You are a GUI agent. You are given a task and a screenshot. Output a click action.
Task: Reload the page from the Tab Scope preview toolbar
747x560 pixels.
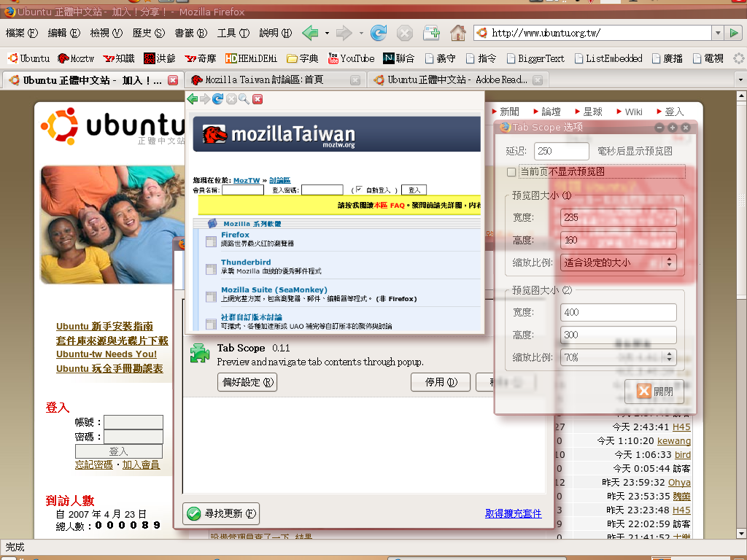click(x=217, y=99)
